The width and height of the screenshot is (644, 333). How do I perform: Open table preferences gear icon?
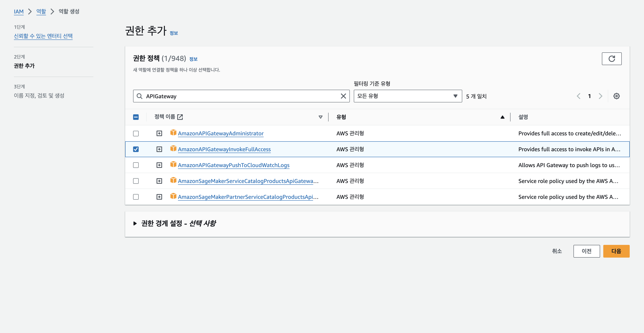(616, 96)
